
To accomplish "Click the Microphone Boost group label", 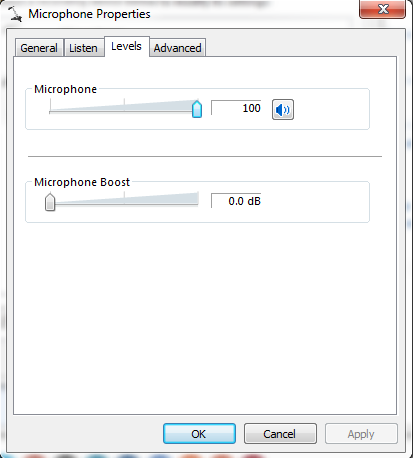I will point(82,182).
